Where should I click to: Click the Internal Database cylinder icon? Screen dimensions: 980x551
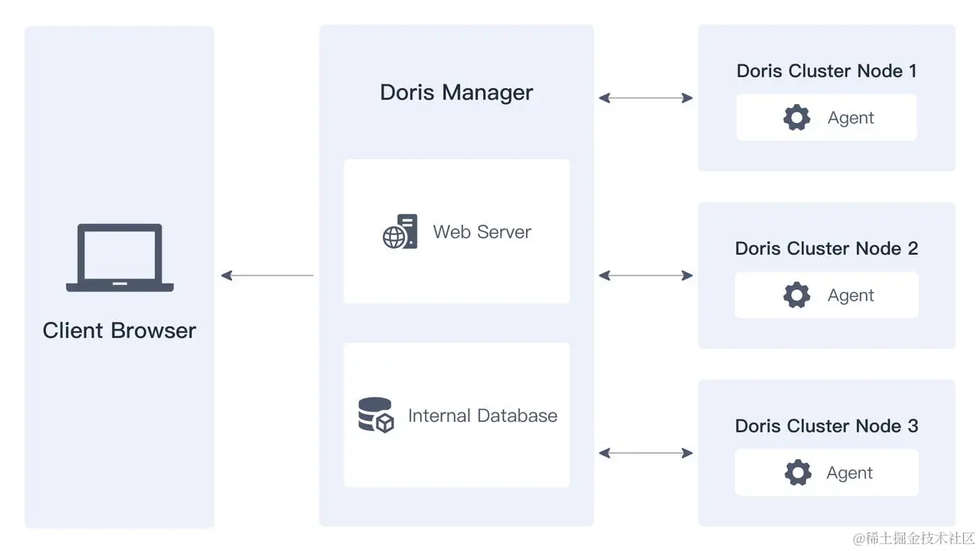(374, 412)
